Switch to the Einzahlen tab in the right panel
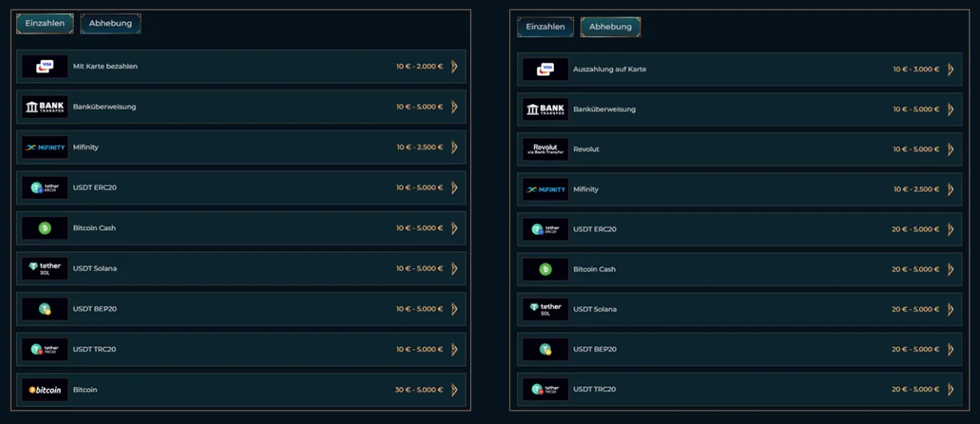 coord(545,27)
